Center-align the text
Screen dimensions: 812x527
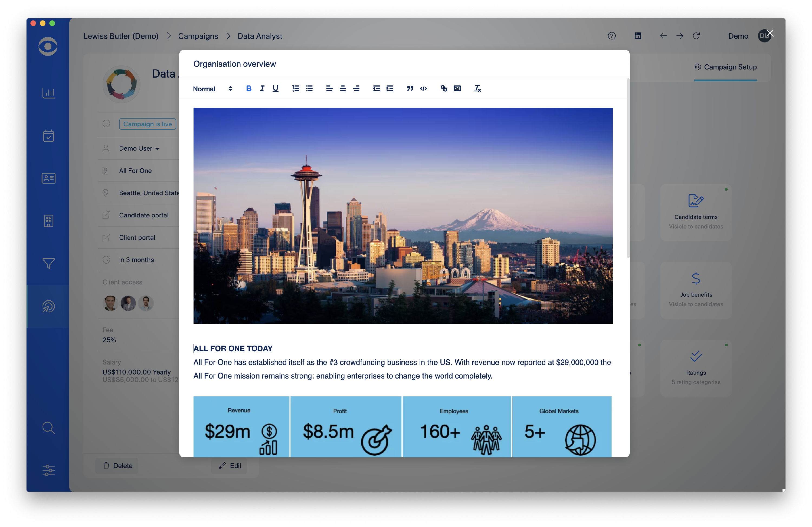tap(343, 89)
